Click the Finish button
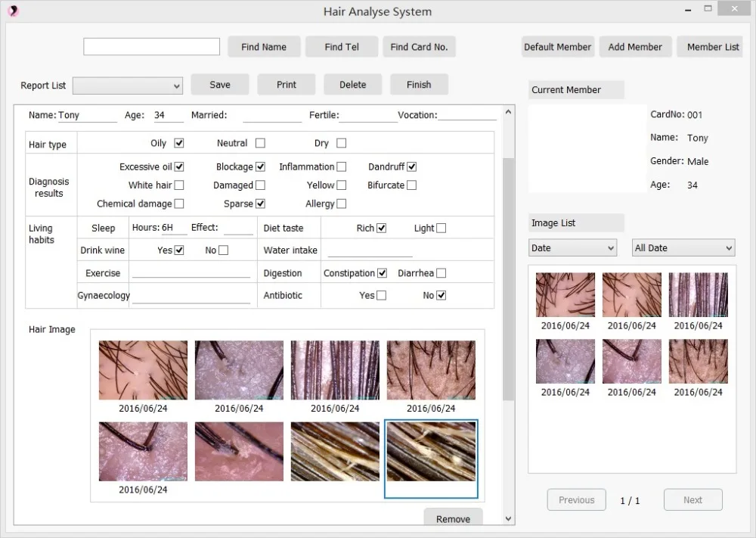The height and width of the screenshot is (538, 756). (x=419, y=85)
